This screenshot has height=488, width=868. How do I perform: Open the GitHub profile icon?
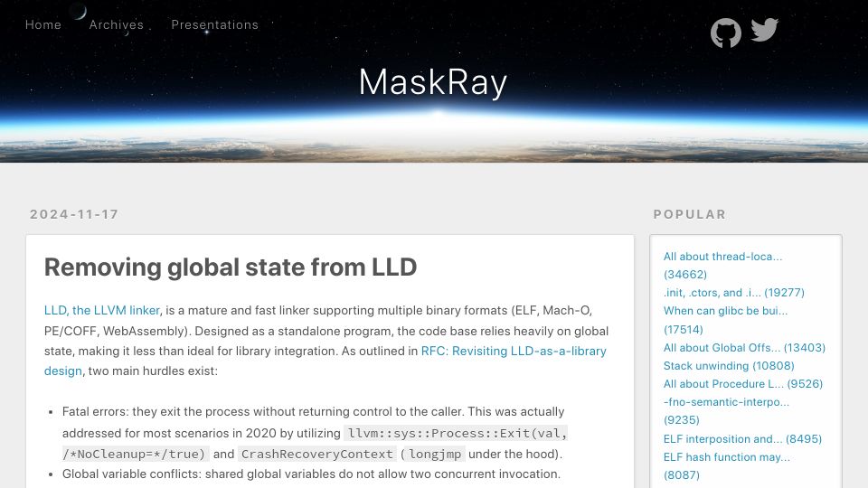coord(726,33)
